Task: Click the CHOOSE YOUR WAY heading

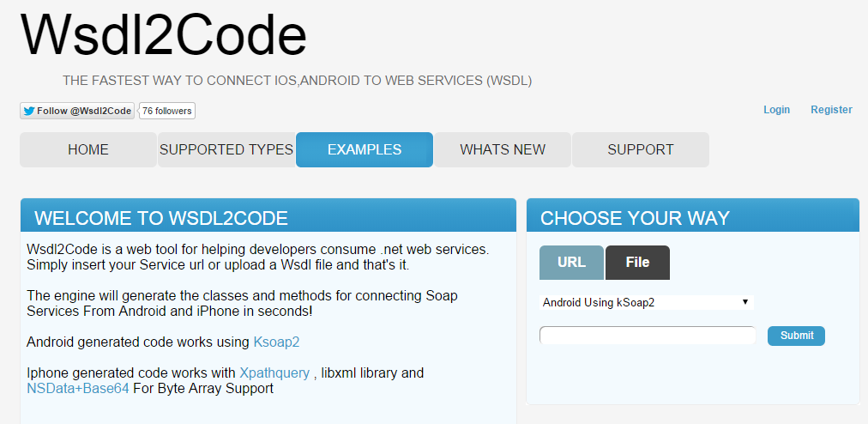Action: pos(635,218)
